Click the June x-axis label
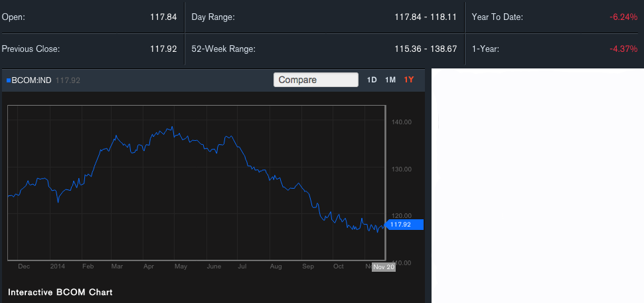Image resolution: width=644 pixels, height=303 pixels. coord(214,266)
